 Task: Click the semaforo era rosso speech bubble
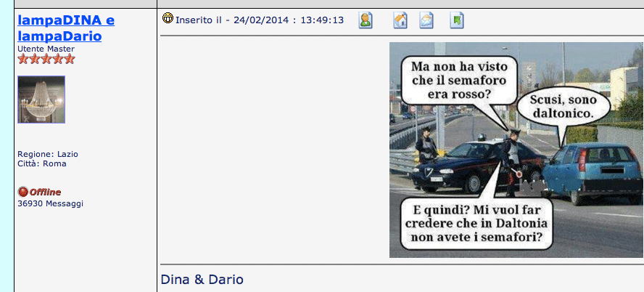tap(458, 80)
